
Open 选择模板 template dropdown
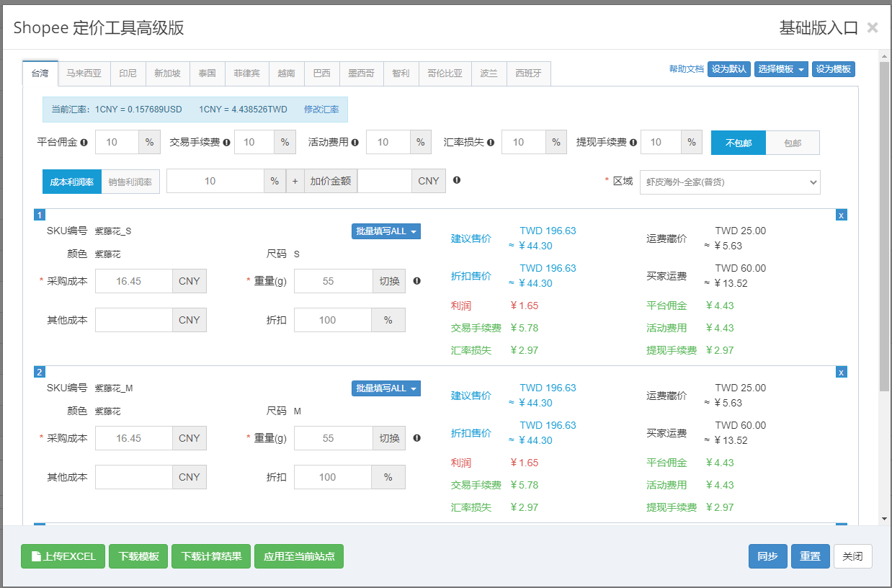coord(781,69)
